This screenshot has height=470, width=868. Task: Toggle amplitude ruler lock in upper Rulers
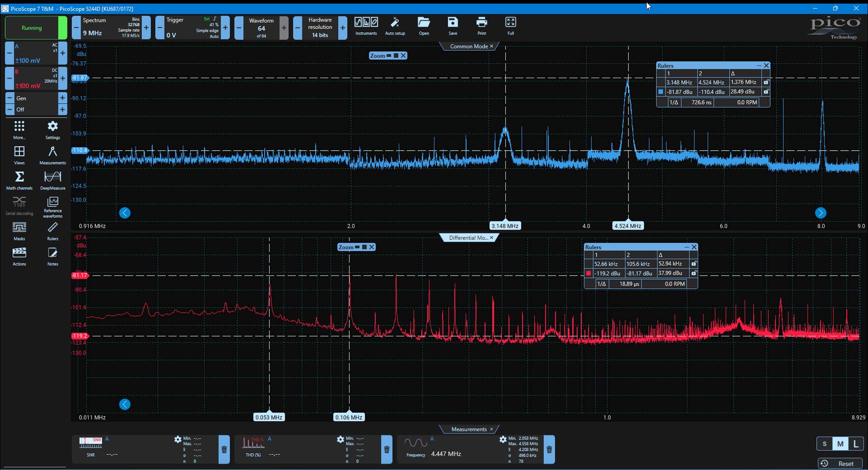pyautogui.click(x=766, y=92)
